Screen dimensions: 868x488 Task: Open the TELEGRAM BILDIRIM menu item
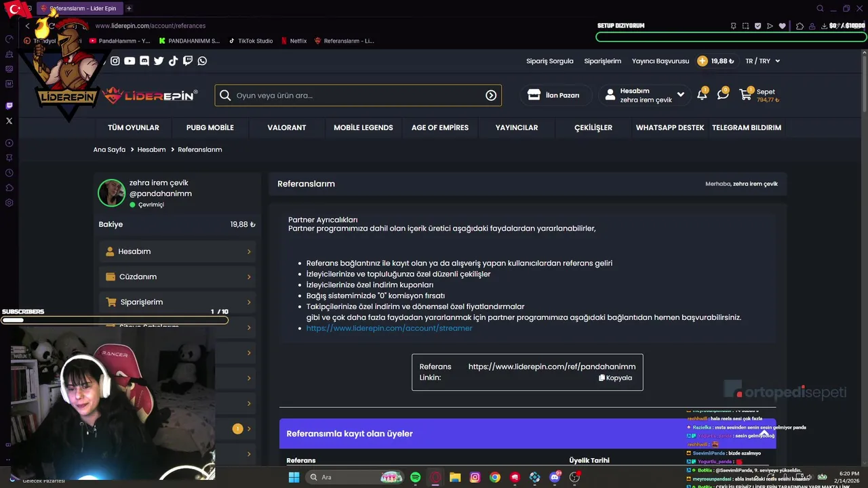coord(747,127)
